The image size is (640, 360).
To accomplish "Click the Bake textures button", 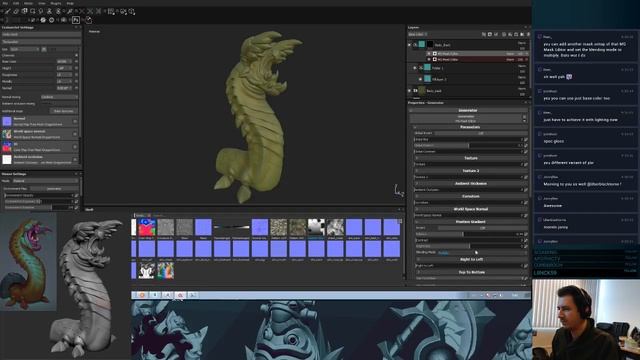I will [64, 111].
